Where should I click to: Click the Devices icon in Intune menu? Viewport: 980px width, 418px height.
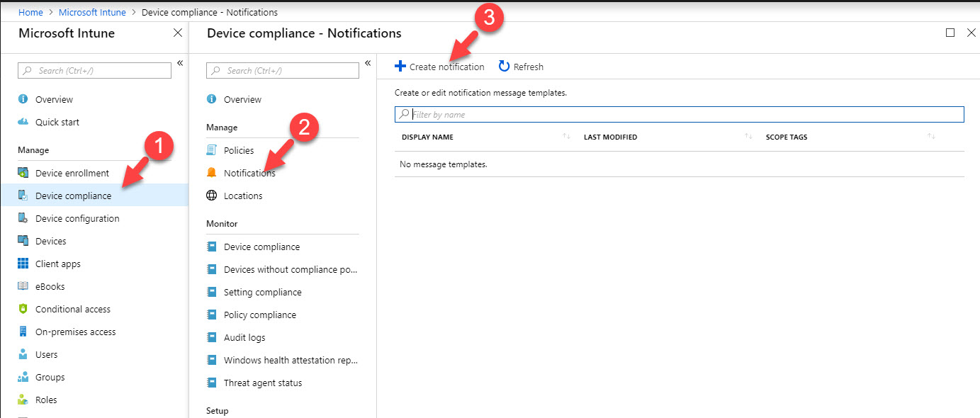point(23,241)
